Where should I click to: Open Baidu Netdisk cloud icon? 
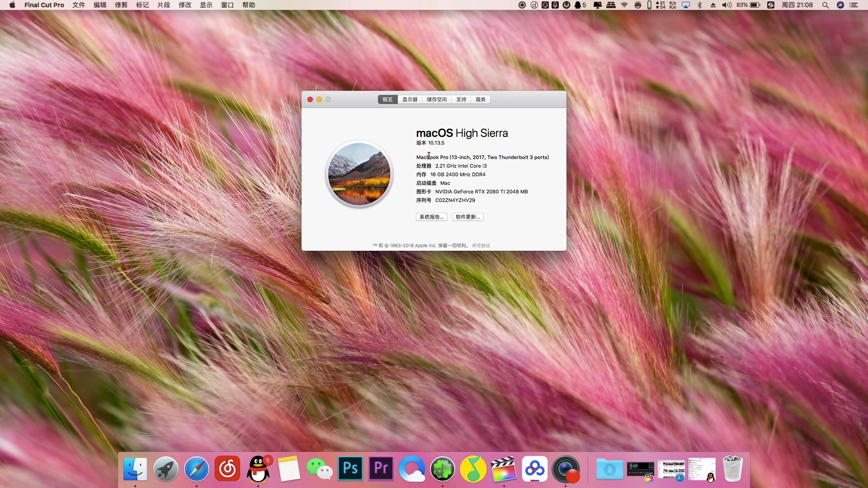click(x=535, y=469)
